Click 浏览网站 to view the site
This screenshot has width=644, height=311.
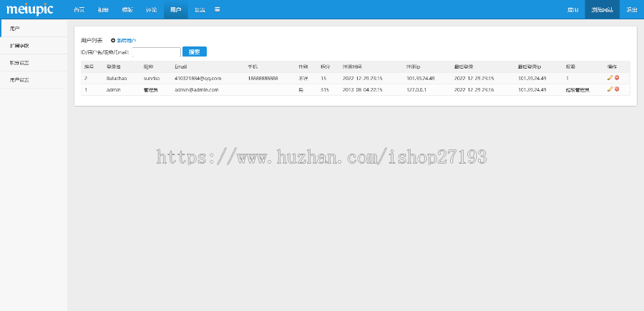[x=602, y=9]
